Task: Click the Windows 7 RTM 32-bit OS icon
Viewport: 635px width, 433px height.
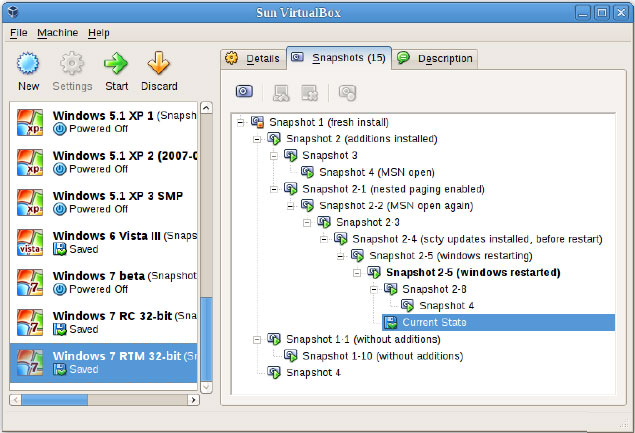Action: click(x=30, y=363)
